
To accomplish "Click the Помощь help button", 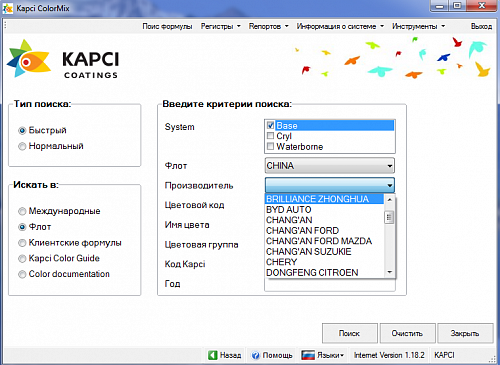I will click(272, 355).
